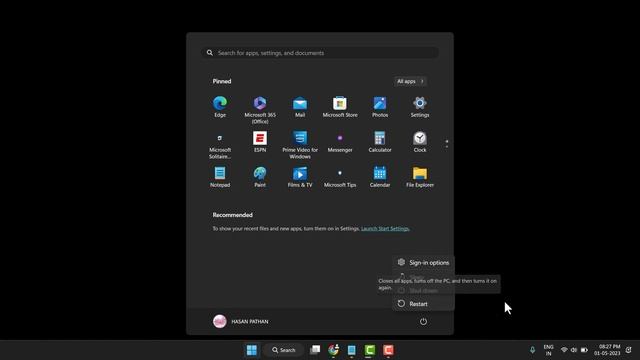Click the Windows Start button in taskbar

pyautogui.click(x=252, y=350)
